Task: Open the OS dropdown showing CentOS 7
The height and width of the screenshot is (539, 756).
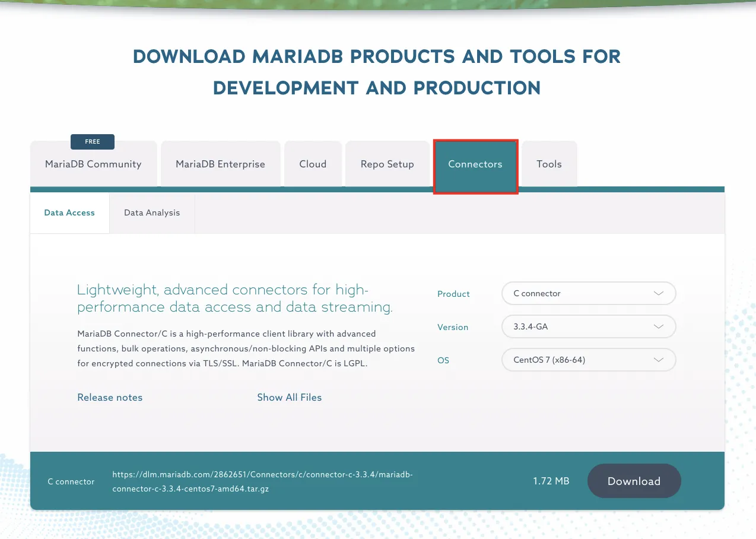Action: (589, 360)
